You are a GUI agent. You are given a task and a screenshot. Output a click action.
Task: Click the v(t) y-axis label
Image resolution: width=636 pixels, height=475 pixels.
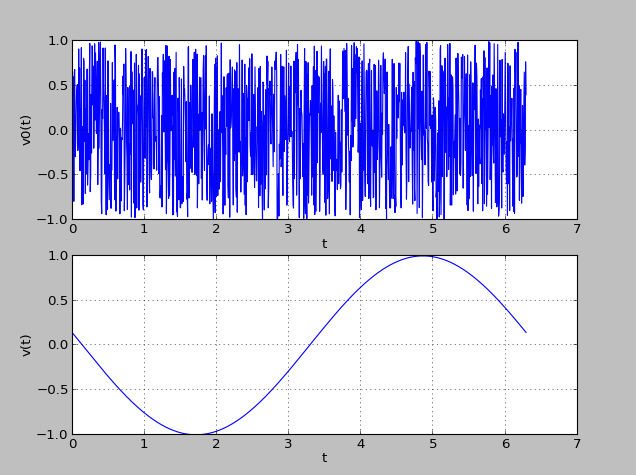(26, 346)
